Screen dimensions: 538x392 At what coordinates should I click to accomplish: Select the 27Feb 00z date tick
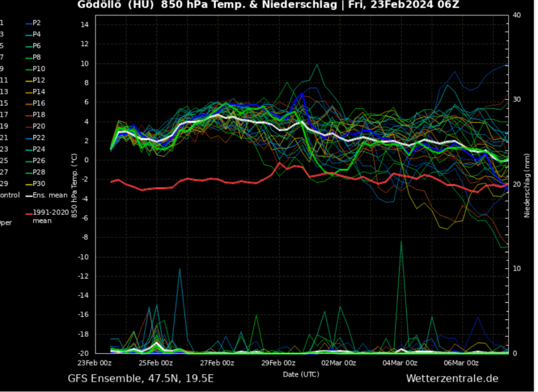[x=216, y=363]
